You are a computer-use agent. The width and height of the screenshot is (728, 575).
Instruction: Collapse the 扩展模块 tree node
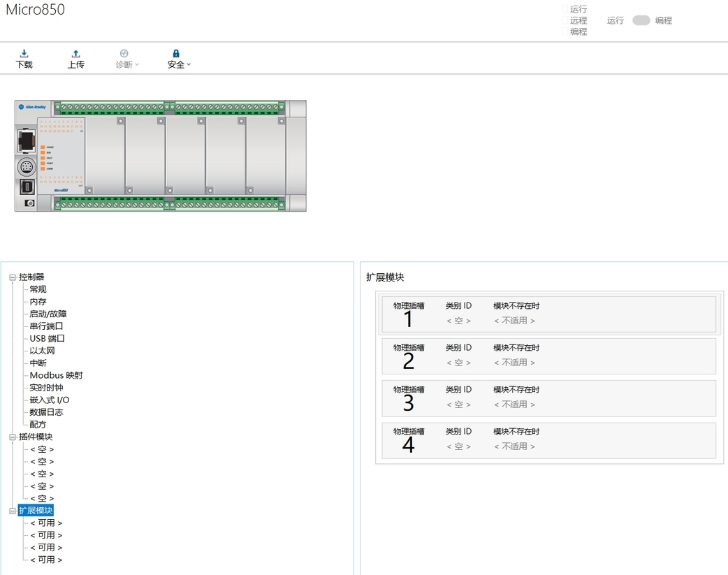pos(13,511)
